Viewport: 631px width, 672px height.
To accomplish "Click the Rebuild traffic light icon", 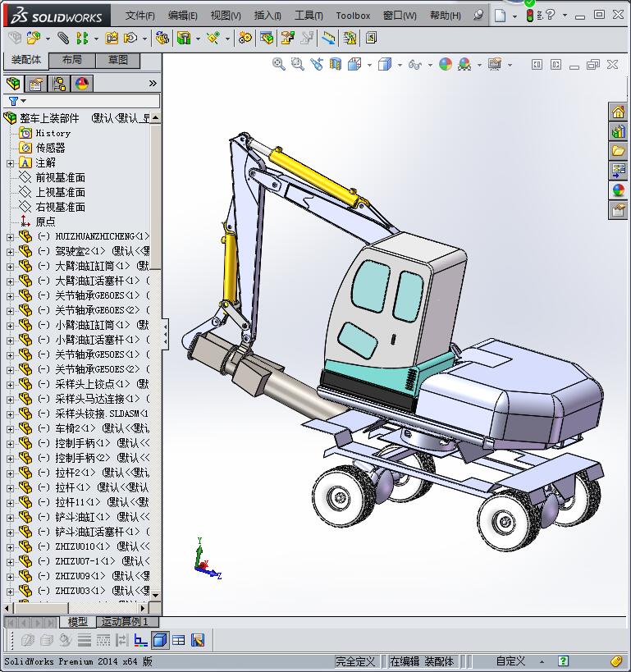I will (530, 16).
